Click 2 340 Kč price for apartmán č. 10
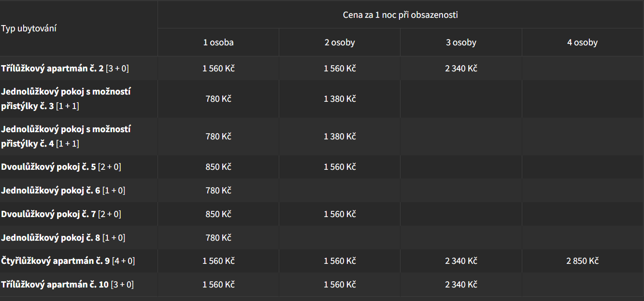 (x=461, y=285)
